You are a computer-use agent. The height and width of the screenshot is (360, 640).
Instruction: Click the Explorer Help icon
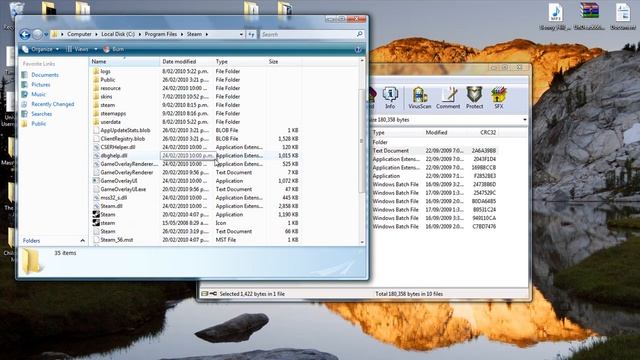358,49
